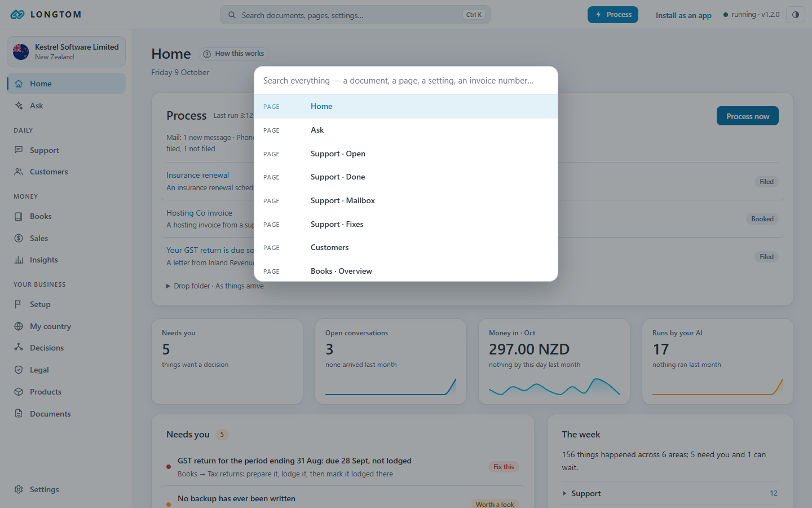Click the top bar search documents field
812x508 pixels.
[355, 15]
